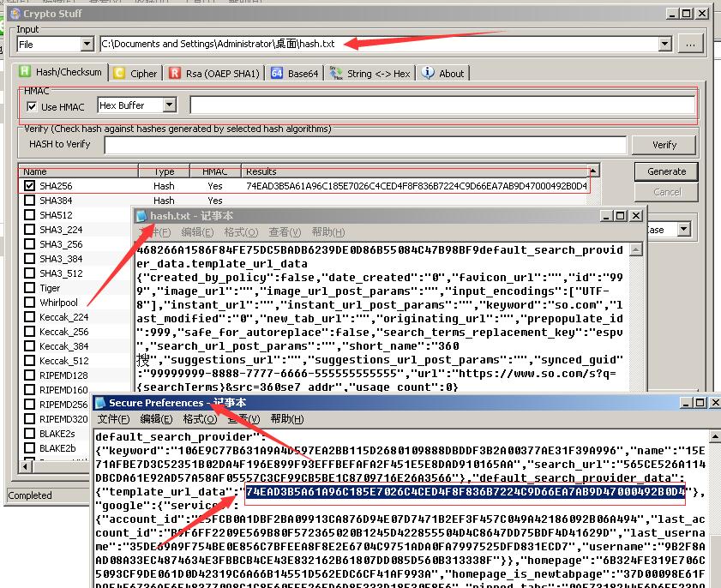The image size is (721, 588).
Task: Click the Verify button
Action: point(664,145)
